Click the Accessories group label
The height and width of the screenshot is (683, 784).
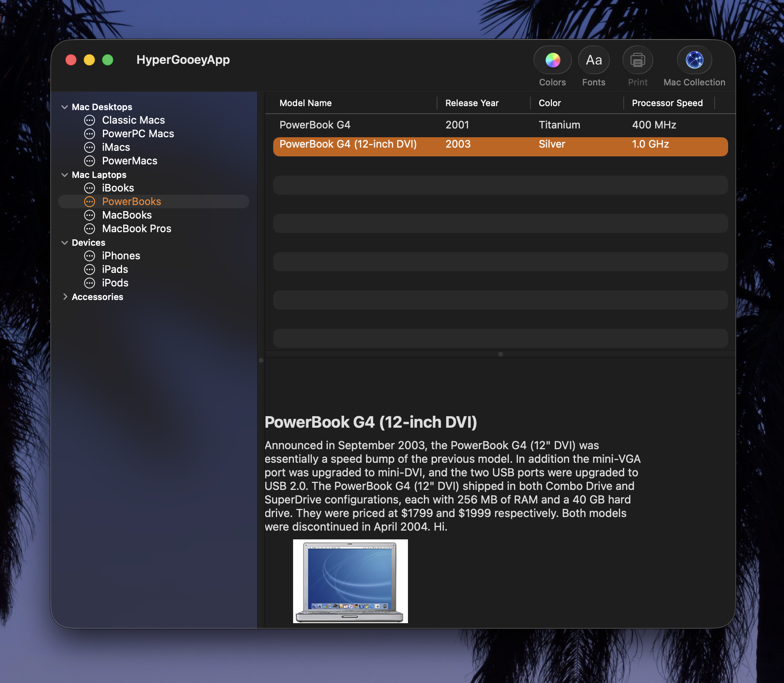click(x=97, y=297)
